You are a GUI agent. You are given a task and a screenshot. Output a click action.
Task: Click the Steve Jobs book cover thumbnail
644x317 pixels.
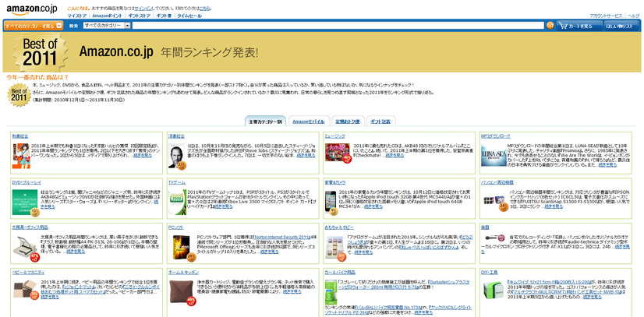pyautogui.click(x=178, y=156)
